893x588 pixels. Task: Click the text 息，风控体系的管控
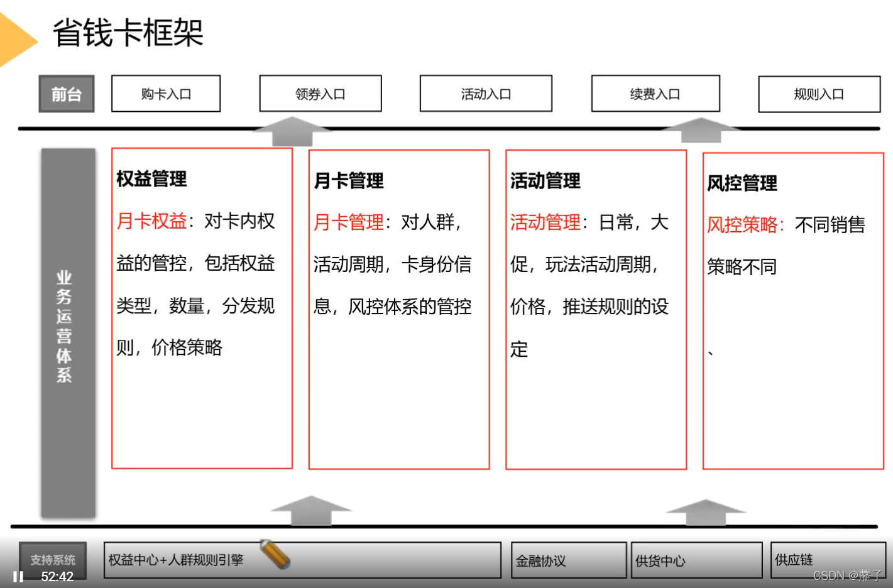tap(393, 307)
